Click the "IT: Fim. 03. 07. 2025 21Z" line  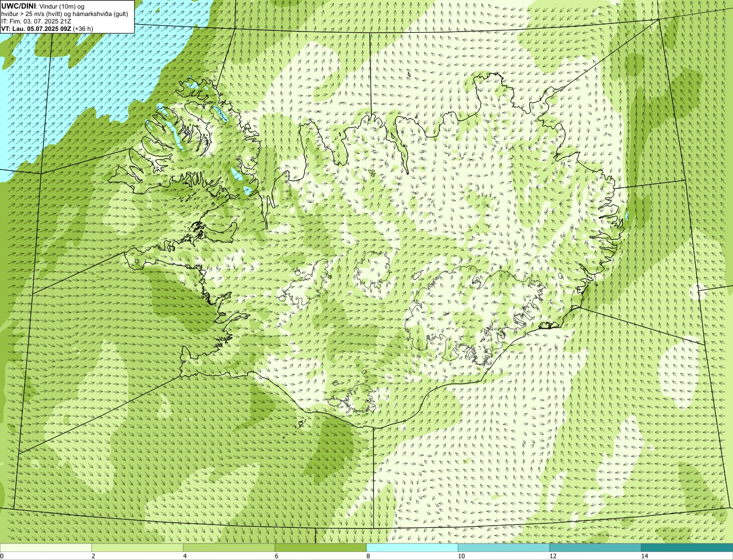tap(36, 21)
